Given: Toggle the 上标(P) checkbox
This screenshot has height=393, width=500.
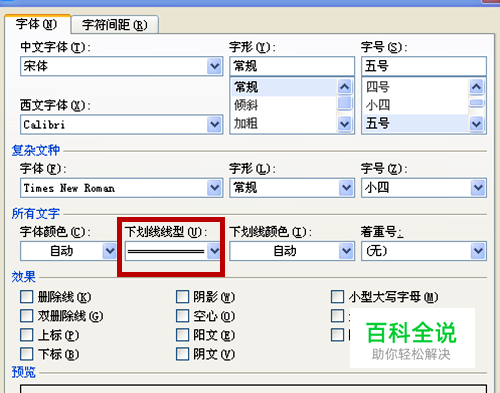Looking at the screenshot, I should coord(27,335).
